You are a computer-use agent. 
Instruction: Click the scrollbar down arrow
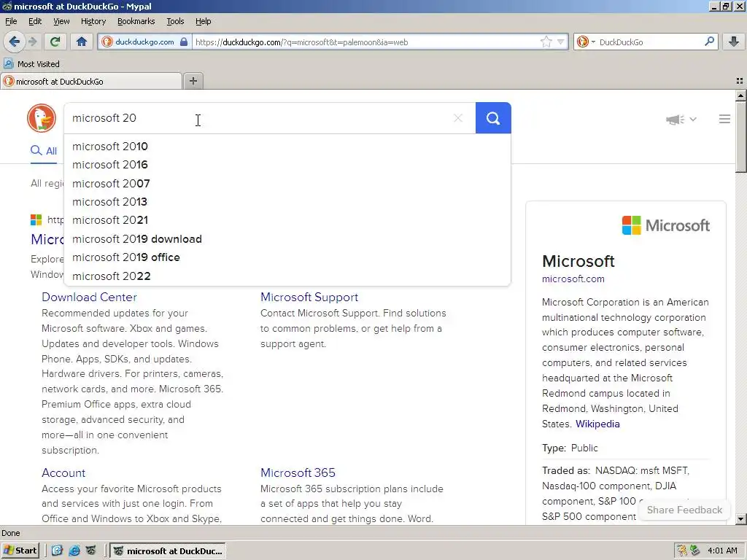click(x=740, y=519)
